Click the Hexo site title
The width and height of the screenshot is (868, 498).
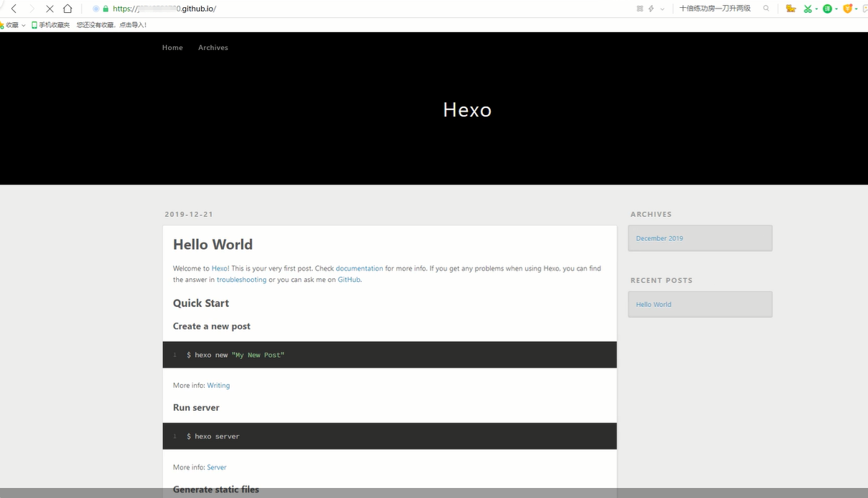[467, 109]
